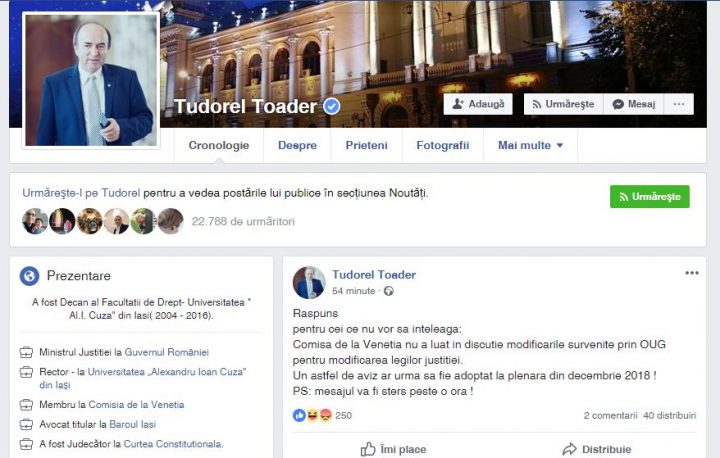The height and width of the screenshot is (458, 720).
Task: Click the post reaction emoji icons
Action: tap(312, 415)
